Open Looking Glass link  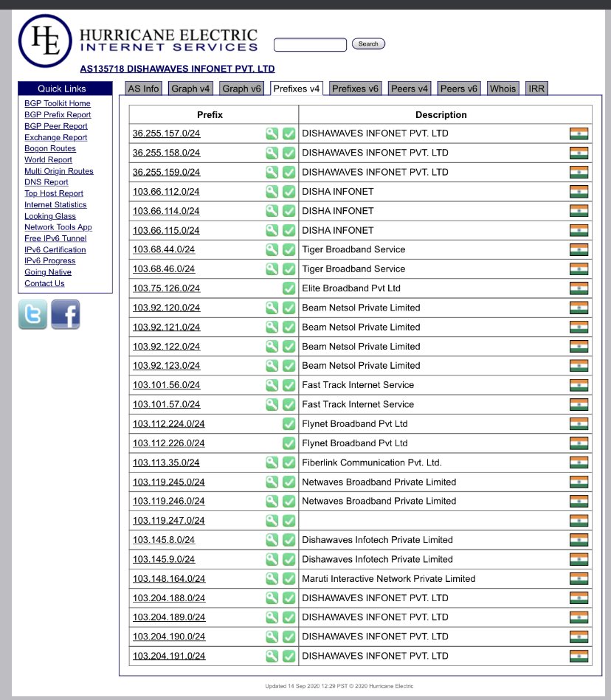[50, 216]
